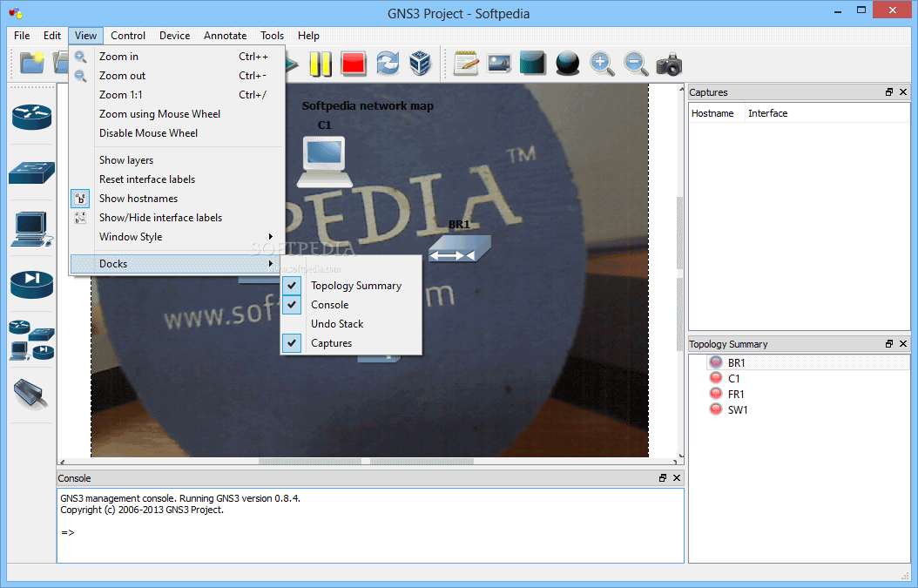Browse end devices computer icon
The width and height of the screenshot is (918, 588).
31,229
